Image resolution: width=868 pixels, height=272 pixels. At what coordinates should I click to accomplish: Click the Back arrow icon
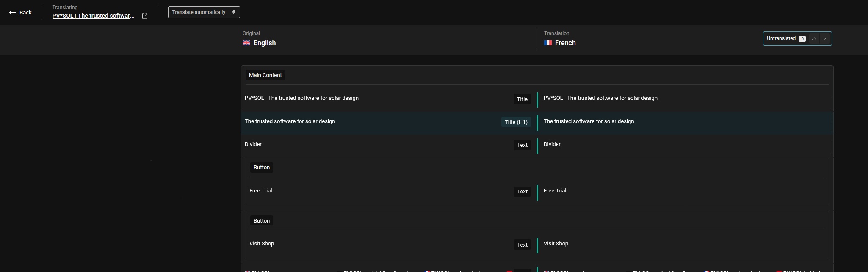(12, 13)
